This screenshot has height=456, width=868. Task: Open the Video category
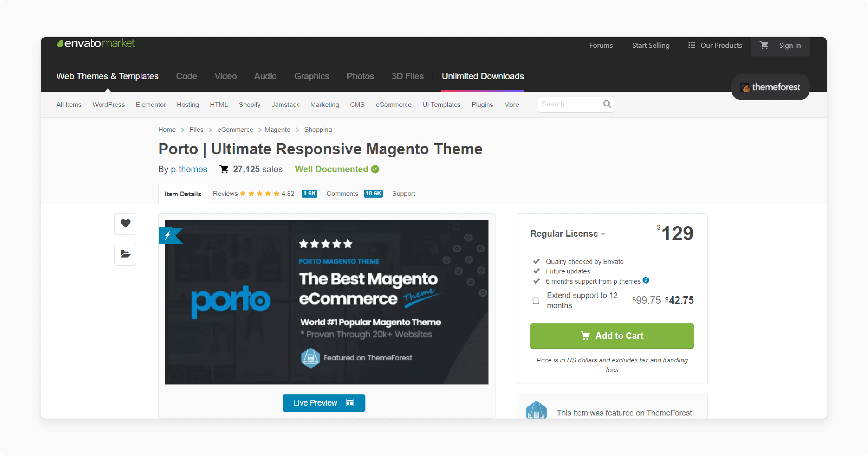(x=225, y=76)
